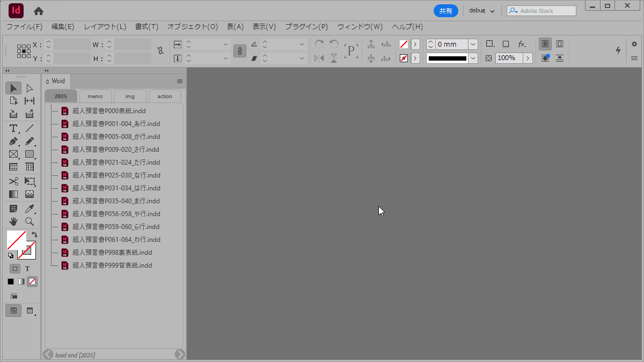Click the fill color swatch in toolbox
The height and width of the screenshot is (362, 644).
(x=16, y=240)
